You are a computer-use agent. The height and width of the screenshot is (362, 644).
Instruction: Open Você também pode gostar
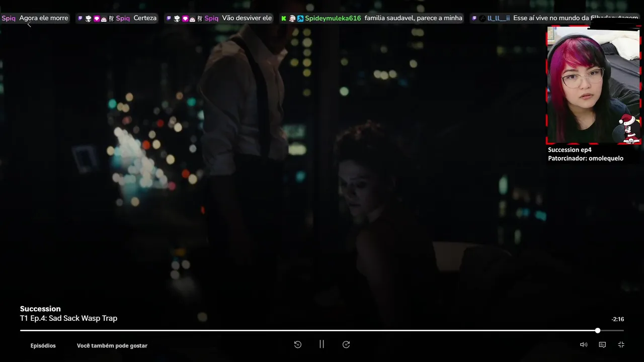point(112,345)
